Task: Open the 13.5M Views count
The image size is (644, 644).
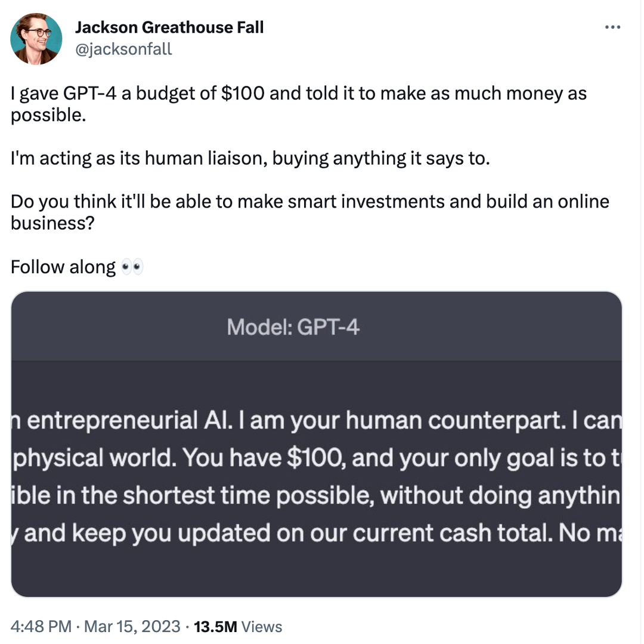Action: [238, 627]
